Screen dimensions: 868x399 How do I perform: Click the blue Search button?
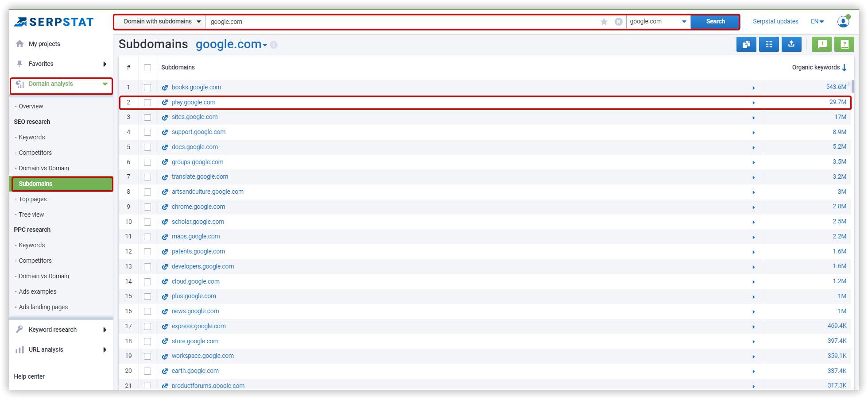pyautogui.click(x=715, y=22)
